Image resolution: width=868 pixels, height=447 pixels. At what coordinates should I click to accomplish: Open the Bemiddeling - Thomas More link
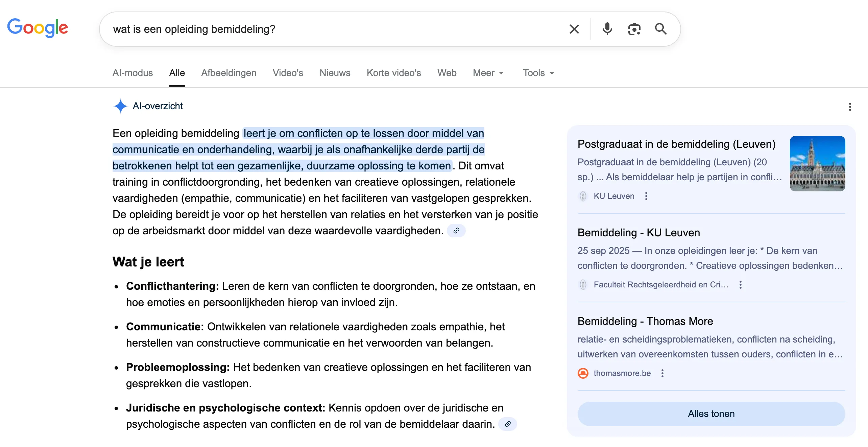[645, 321]
